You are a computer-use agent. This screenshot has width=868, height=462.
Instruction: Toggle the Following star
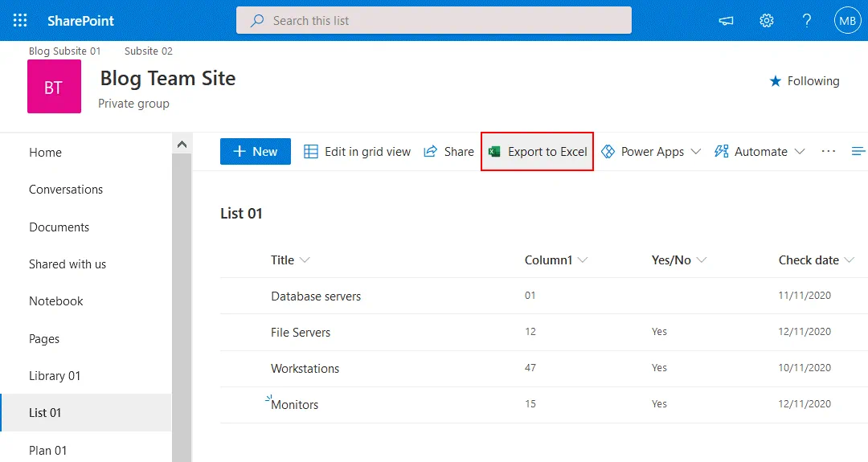804,81
